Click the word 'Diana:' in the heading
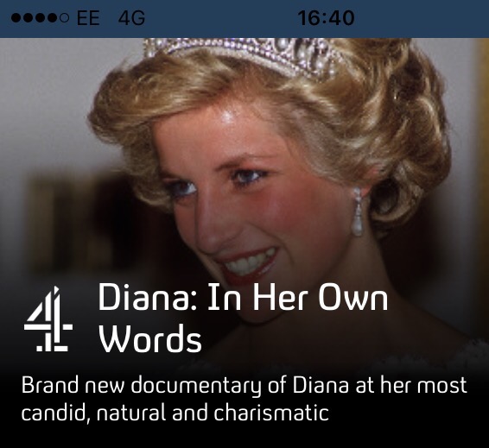Screen dimensions: 489x448 [147, 297]
